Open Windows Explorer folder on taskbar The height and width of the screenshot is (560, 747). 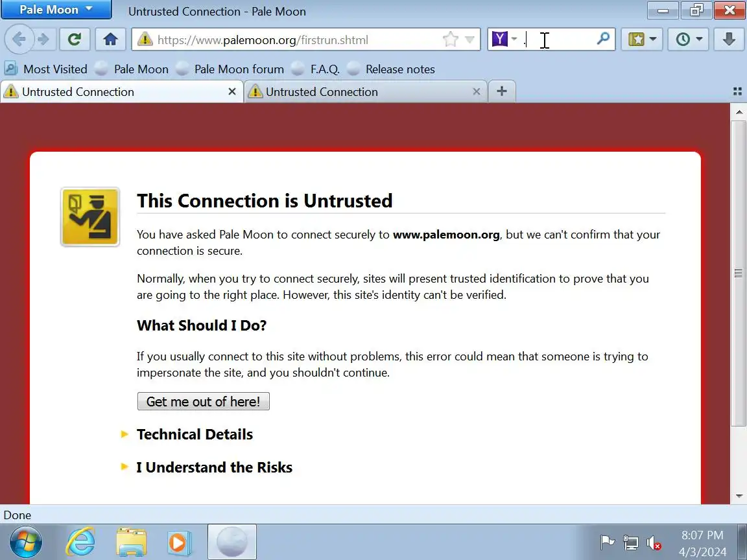pyautogui.click(x=132, y=542)
